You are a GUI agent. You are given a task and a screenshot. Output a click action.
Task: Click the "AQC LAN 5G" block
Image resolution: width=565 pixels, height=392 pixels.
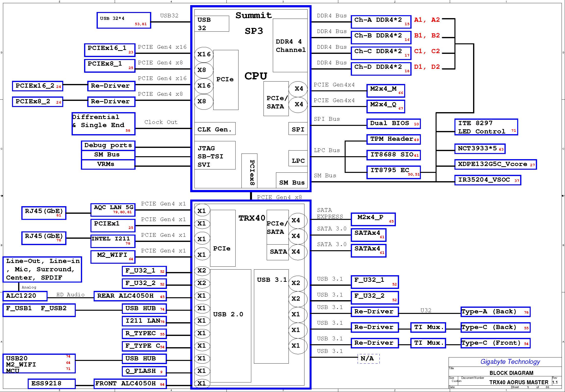pyautogui.click(x=113, y=210)
